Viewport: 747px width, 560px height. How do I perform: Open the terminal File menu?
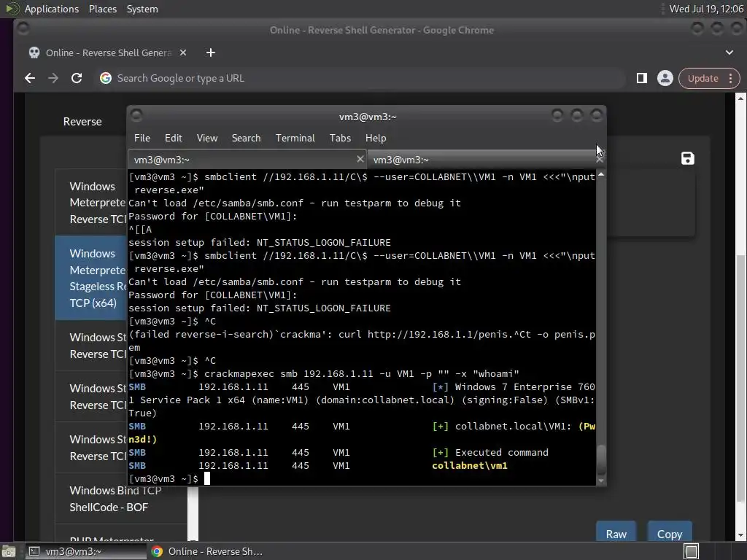pos(142,138)
